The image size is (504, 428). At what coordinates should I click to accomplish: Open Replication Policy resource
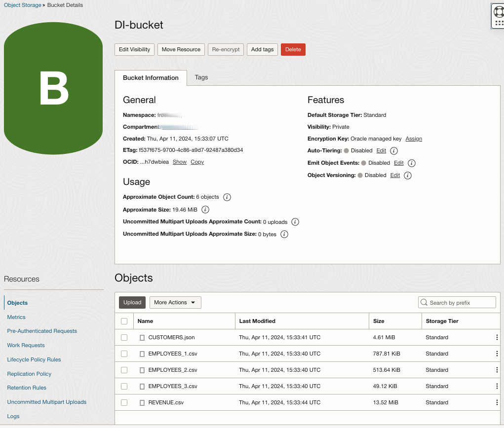click(x=29, y=374)
